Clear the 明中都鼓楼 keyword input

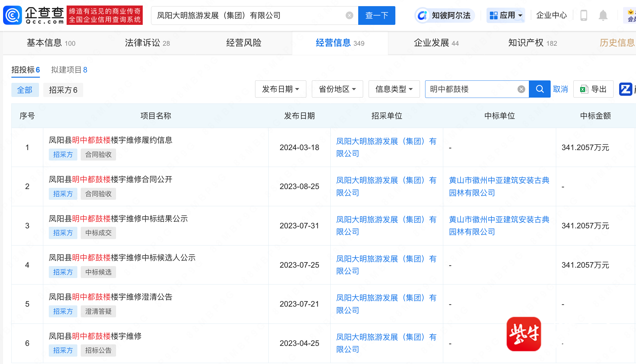coord(521,89)
